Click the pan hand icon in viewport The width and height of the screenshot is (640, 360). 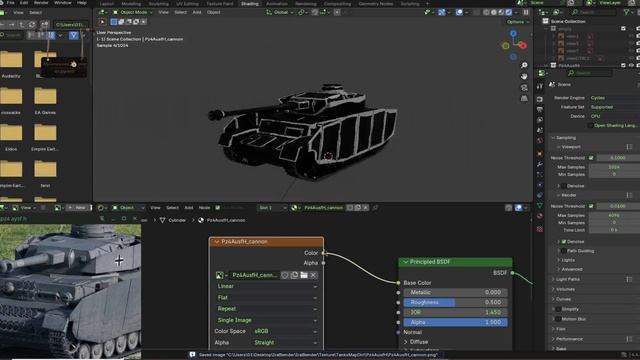click(524, 76)
